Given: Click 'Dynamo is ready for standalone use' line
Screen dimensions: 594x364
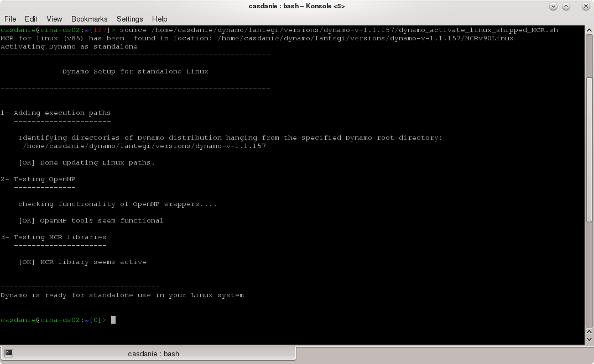Looking at the screenshot, I should (x=122, y=295).
